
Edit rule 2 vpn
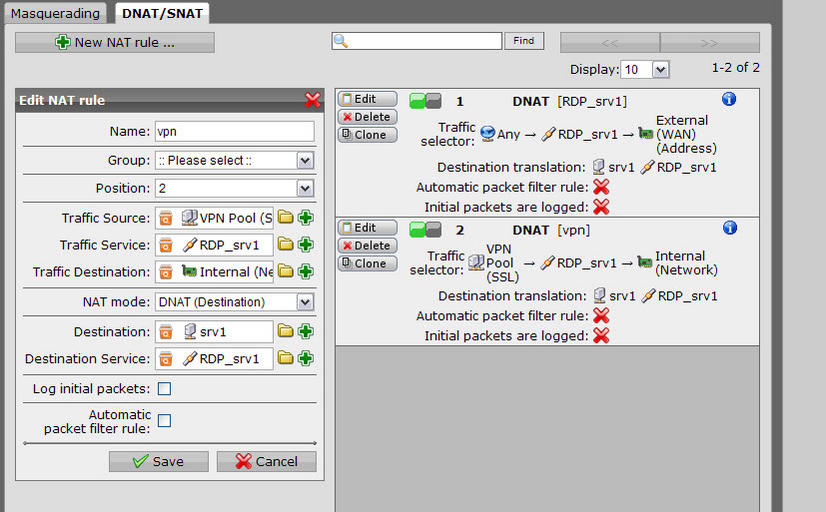(x=367, y=228)
